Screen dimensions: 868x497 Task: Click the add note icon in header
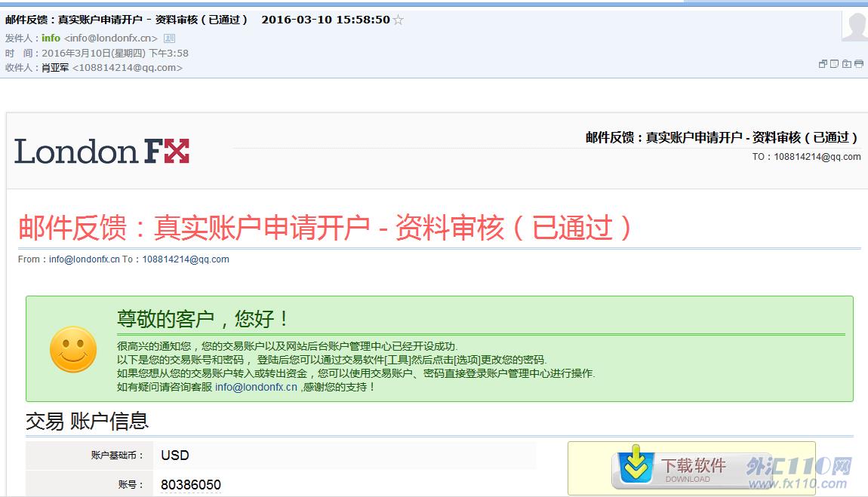pyautogui.click(x=835, y=64)
